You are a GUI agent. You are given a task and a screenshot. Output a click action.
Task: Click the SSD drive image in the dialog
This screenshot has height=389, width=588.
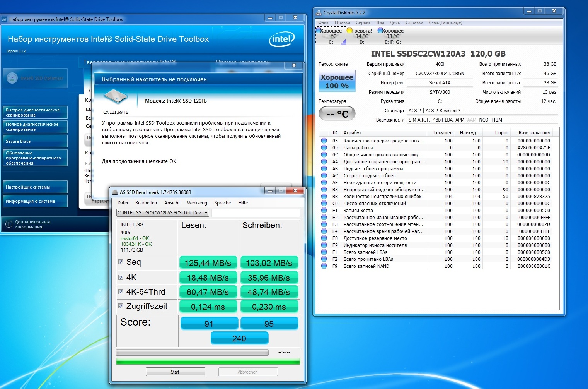point(116,96)
